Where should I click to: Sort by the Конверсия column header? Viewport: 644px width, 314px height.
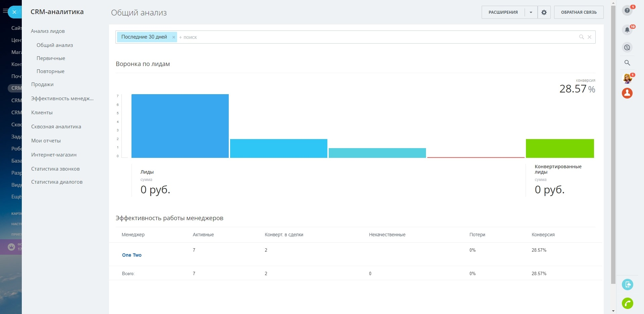coord(543,235)
